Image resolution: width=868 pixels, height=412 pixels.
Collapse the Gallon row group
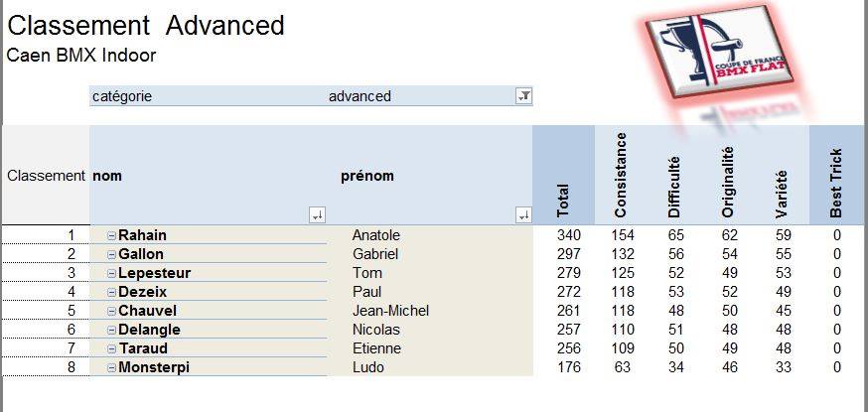[x=112, y=254]
